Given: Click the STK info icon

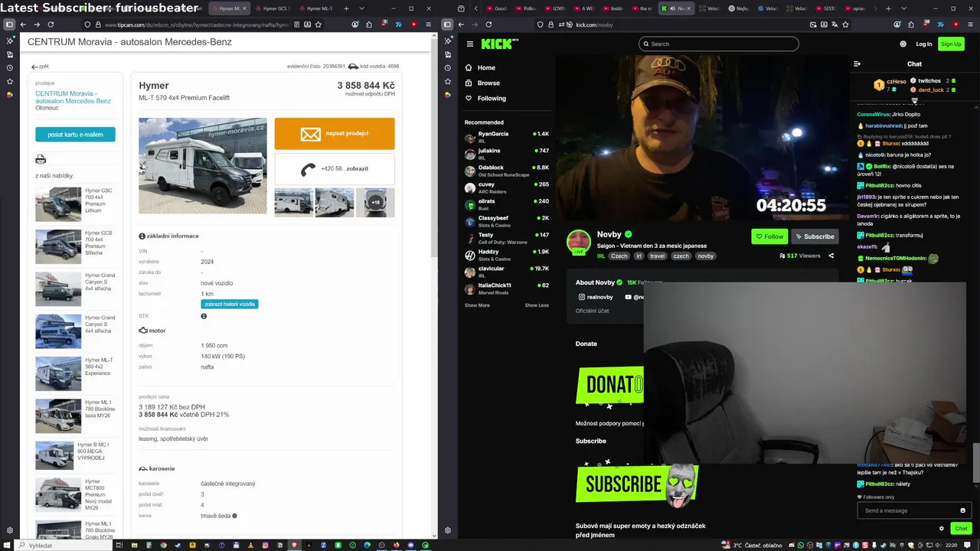Looking at the screenshot, I should [204, 316].
